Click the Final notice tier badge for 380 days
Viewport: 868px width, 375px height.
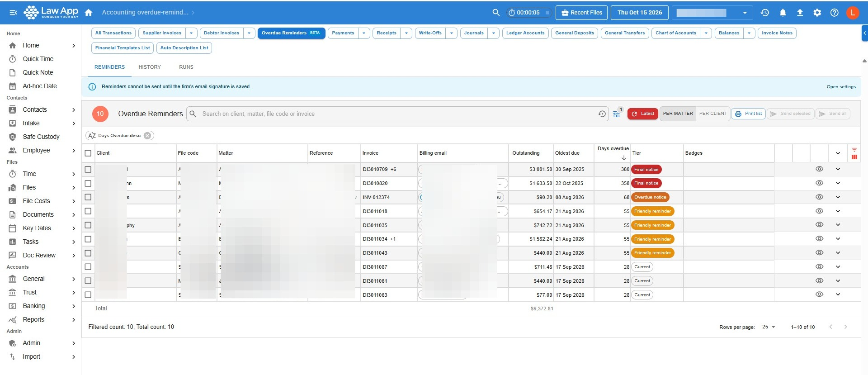646,170
